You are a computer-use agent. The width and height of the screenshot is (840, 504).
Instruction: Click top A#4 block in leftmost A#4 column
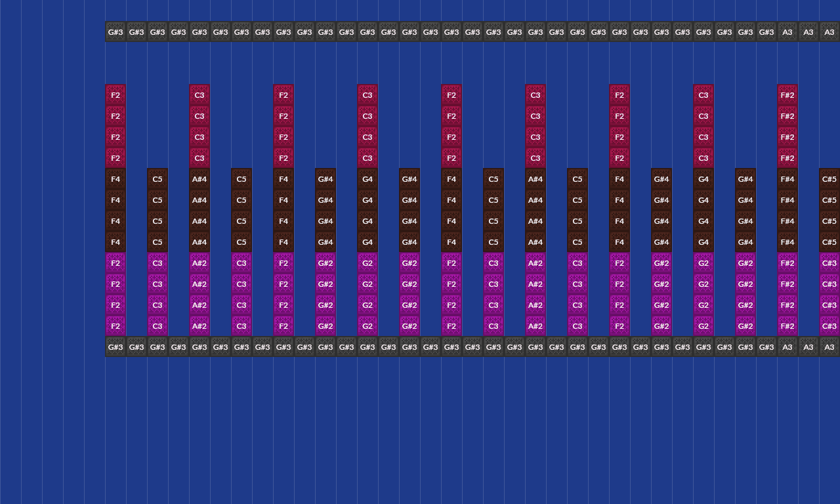coord(199,179)
